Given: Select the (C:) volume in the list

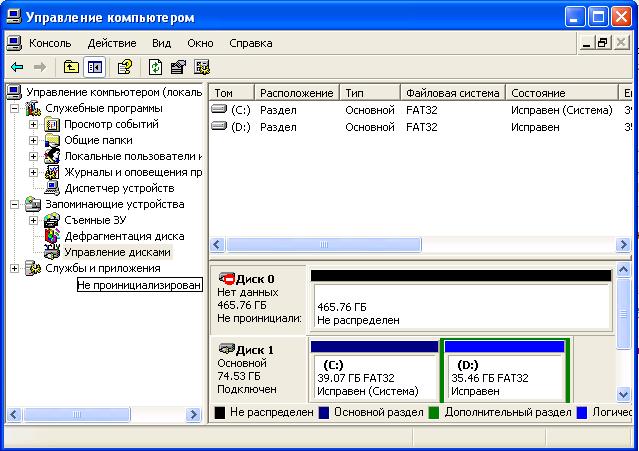Looking at the screenshot, I should click(x=240, y=109).
